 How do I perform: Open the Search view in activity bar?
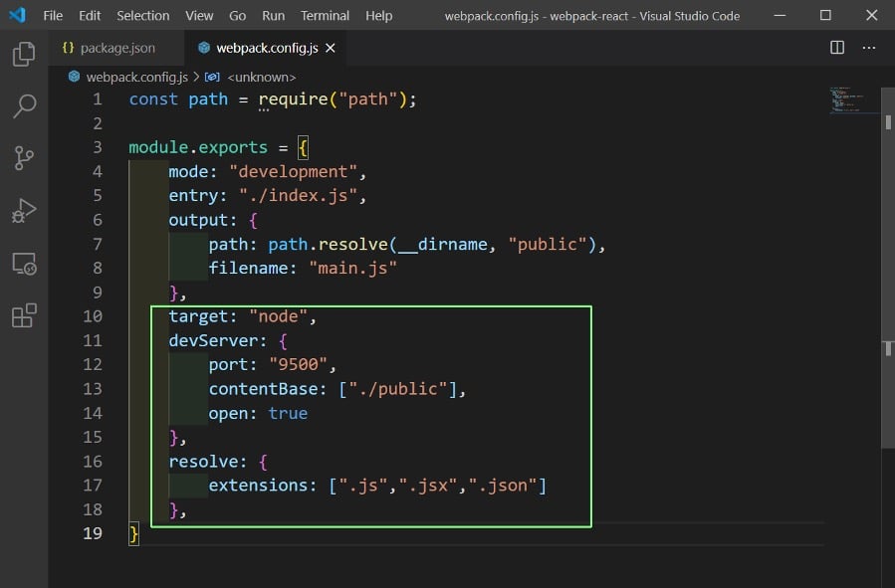click(24, 106)
